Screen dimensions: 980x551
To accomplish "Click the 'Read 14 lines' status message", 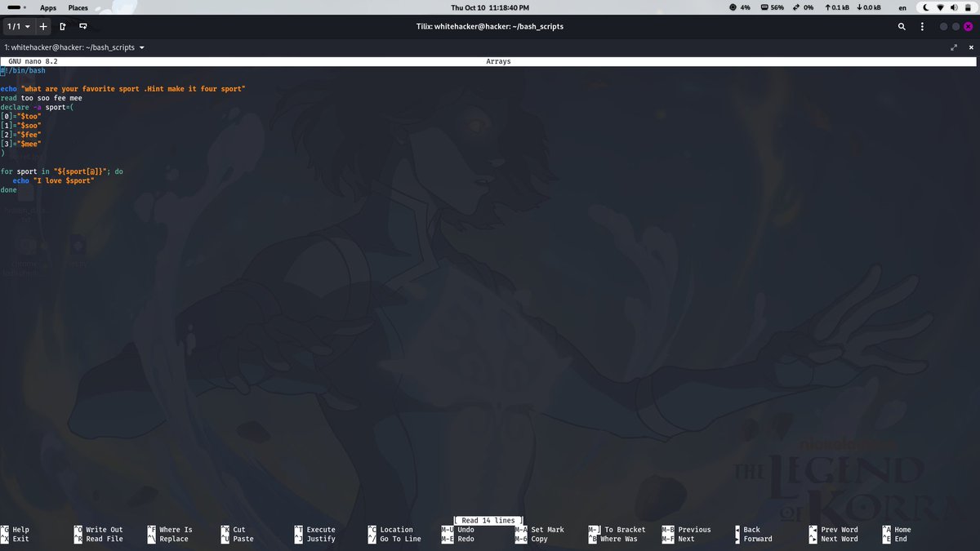I will (x=488, y=521).
